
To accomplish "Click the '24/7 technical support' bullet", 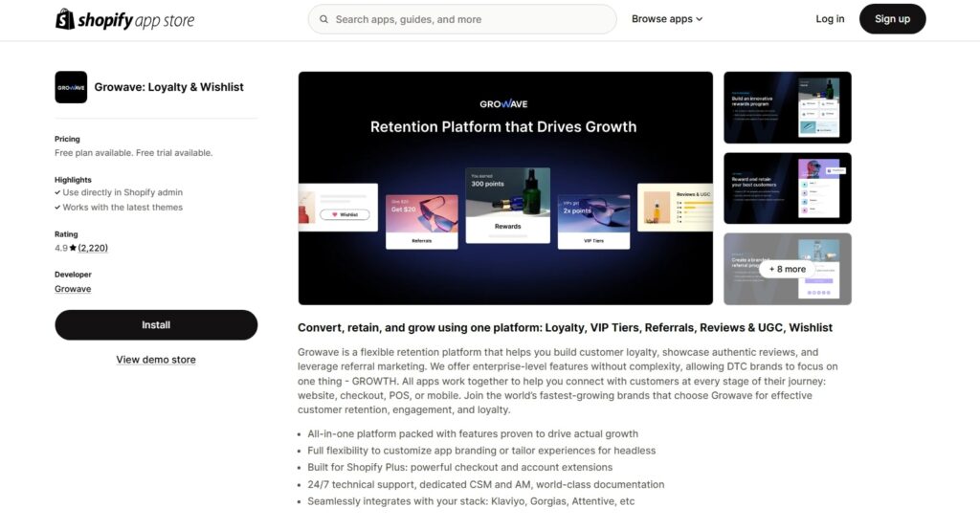I will pos(485,484).
